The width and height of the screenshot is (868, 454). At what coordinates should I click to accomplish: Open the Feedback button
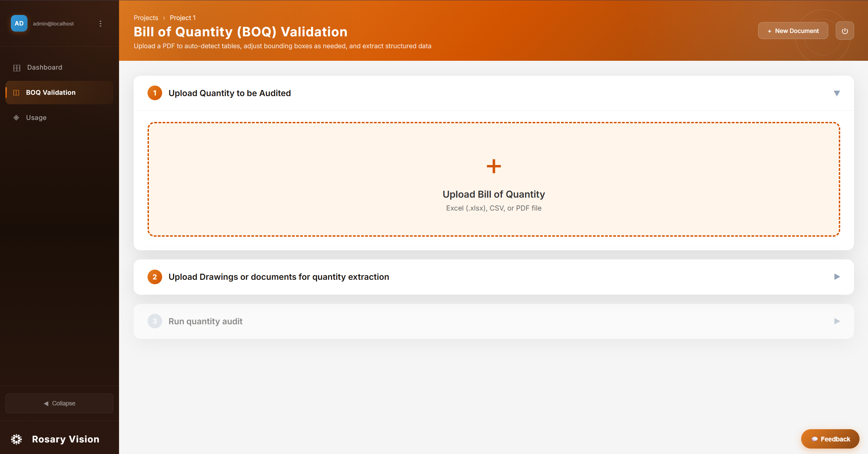pos(830,439)
